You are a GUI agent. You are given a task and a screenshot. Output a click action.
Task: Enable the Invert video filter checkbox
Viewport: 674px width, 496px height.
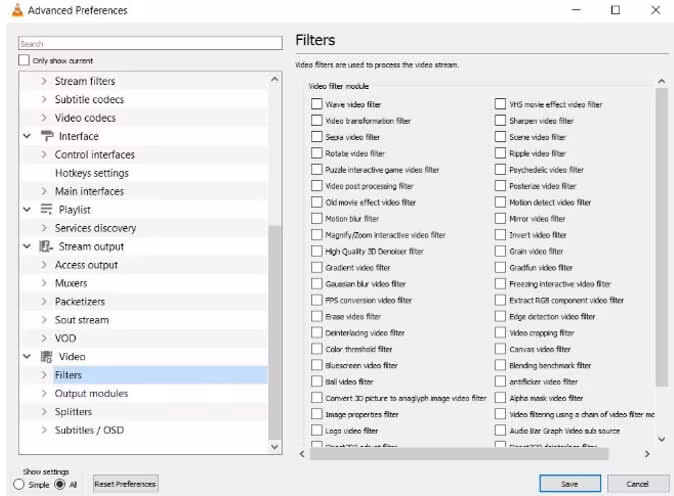click(500, 235)
